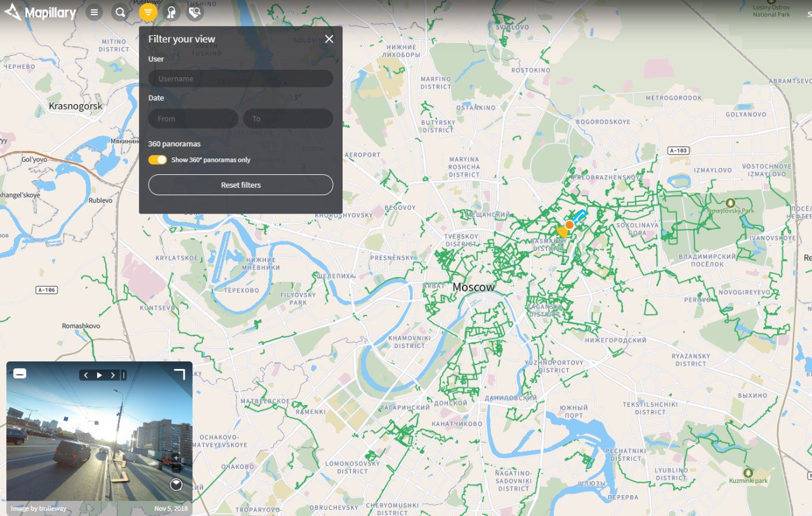Open the tag search icon

195,12
